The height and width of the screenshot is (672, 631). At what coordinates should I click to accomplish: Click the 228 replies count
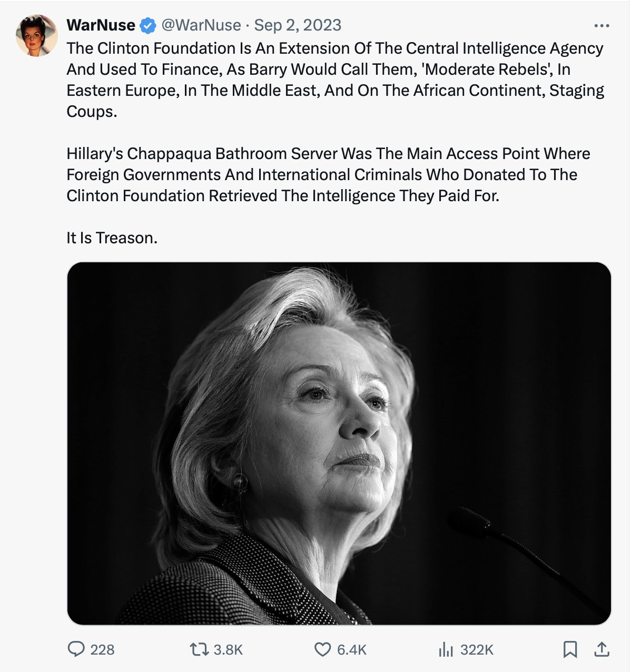click(x=102, y=650)
